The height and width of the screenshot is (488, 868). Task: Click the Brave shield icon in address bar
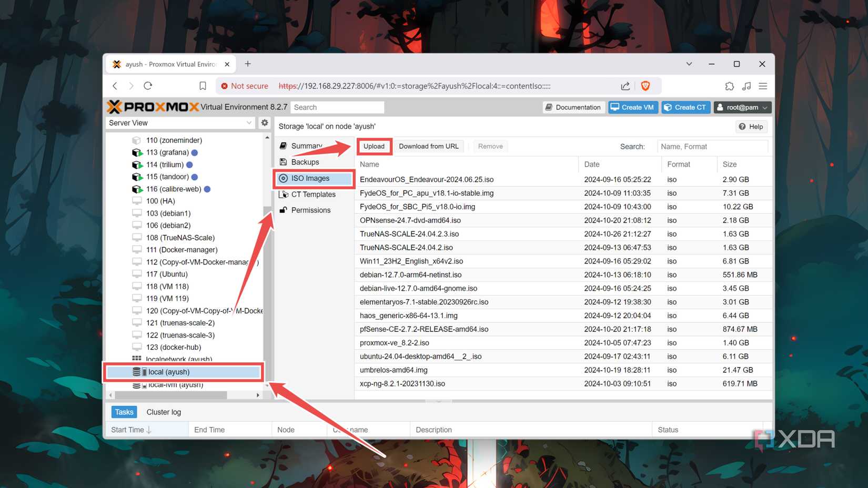tap(645, 85)
